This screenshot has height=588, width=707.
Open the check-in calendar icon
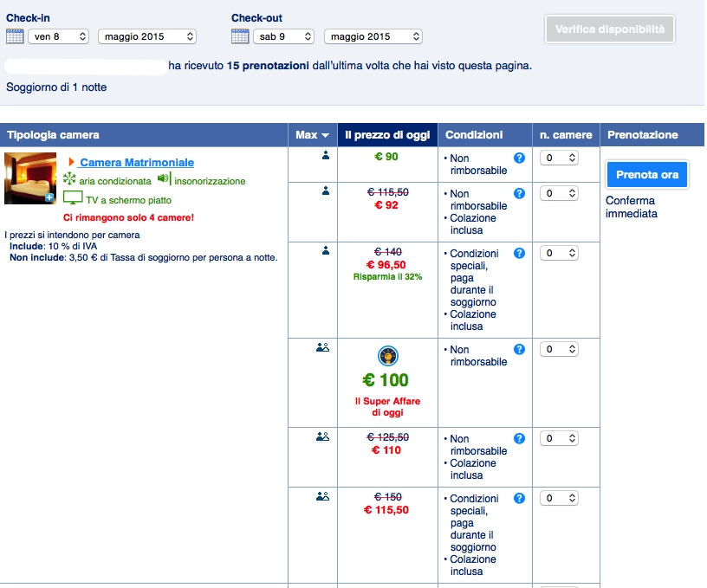click(x=15, y=36)
